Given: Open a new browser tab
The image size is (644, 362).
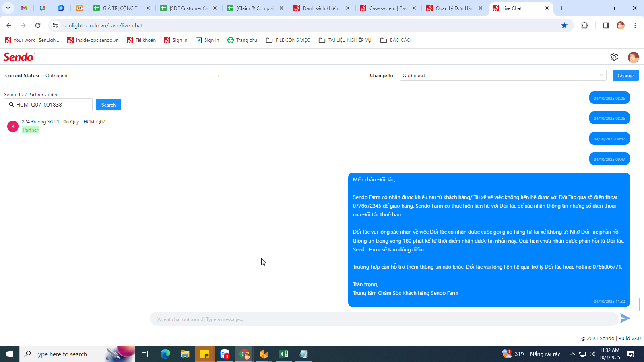Looking at the screenshot, I should (x=561, y=8).
